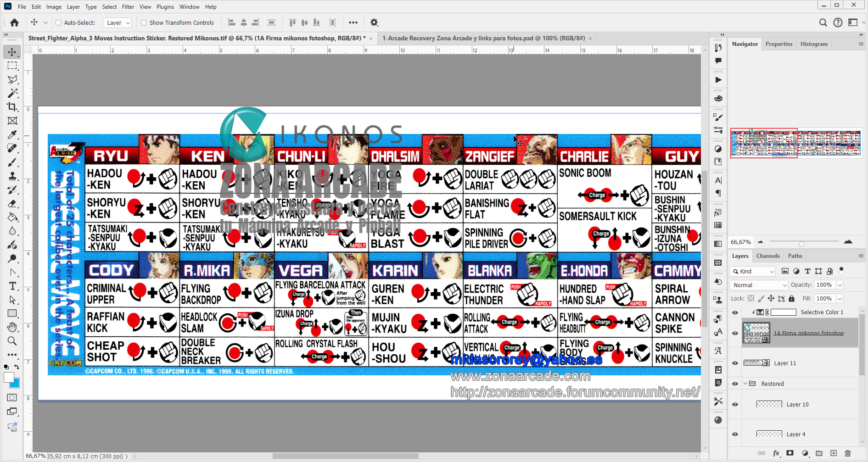The height and width of the screenshot is (462, 868).
Task: Toggle the layer filter on/off switch
Action: tap(841, 270)
